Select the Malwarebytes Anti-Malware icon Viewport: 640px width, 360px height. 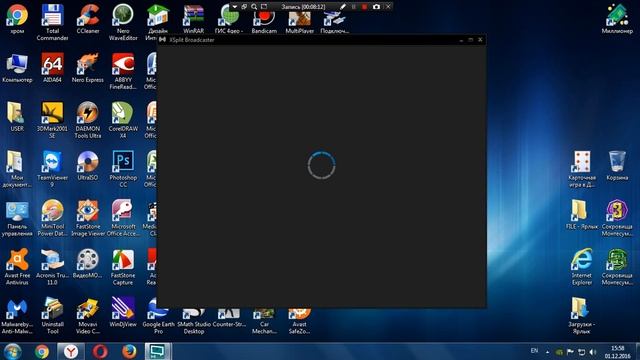(x=17, y=316)
